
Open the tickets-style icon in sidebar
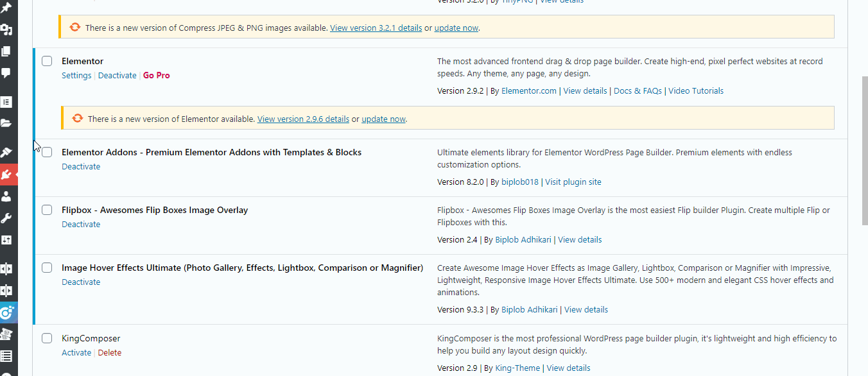6,334
